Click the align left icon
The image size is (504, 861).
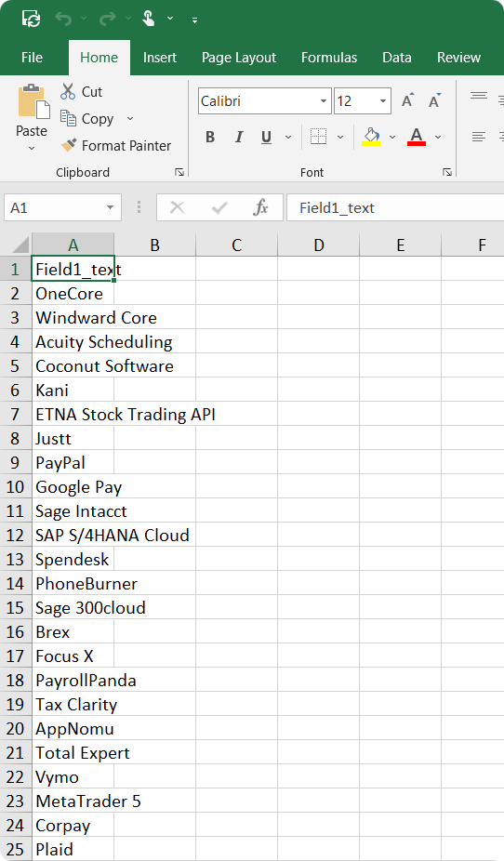(x=479, y=136)
